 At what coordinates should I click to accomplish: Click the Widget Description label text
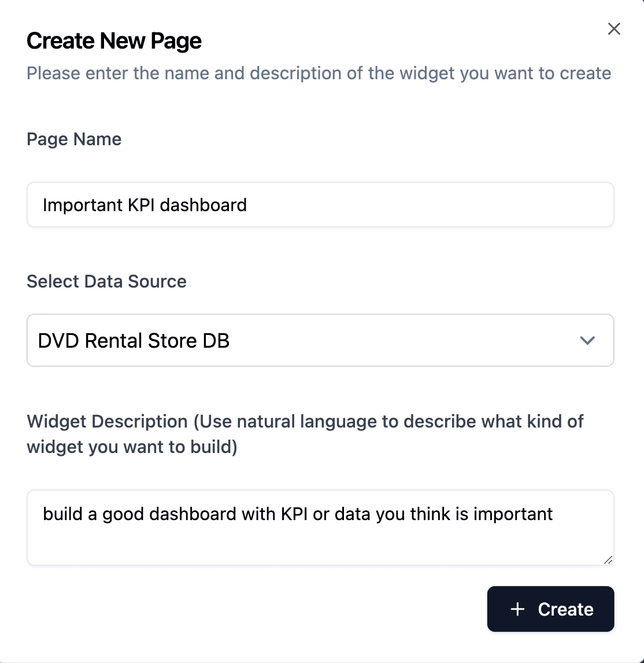point(305,434)
